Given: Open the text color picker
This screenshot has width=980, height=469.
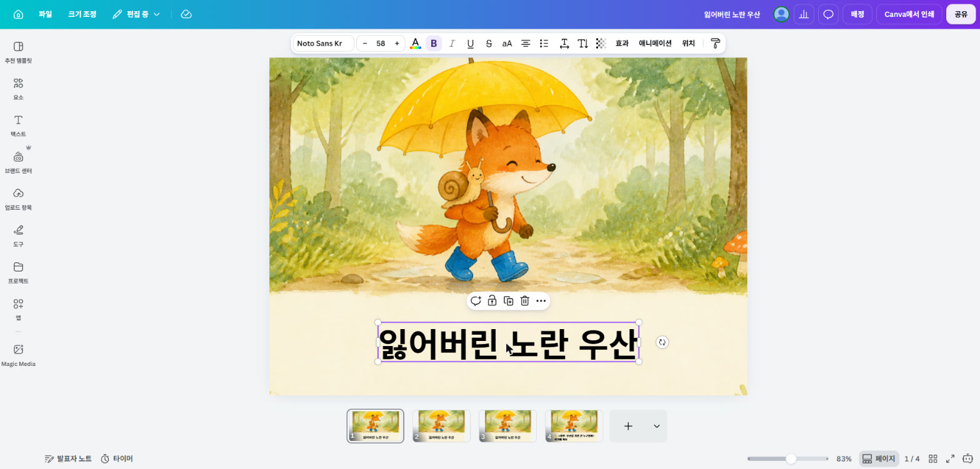Looking at the screenshot, I should 416,44.
